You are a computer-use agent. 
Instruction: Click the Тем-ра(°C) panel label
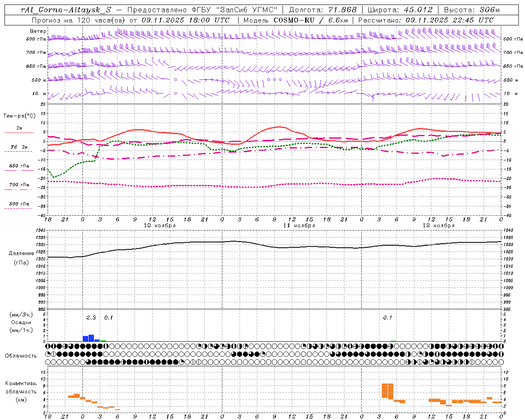point(19,116)
